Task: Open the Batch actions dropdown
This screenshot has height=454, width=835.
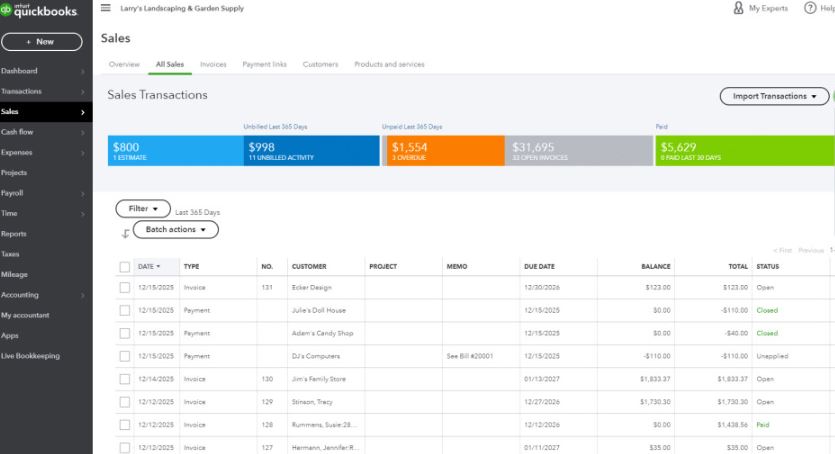Action: point(175,229)
